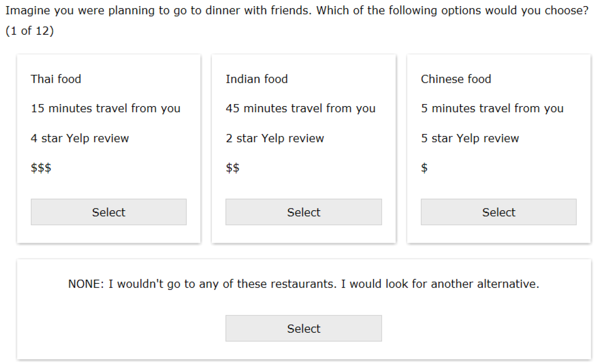Click the (1 of 12) progress counter
This screenshot has height=364, width=601.
point(30,31)
